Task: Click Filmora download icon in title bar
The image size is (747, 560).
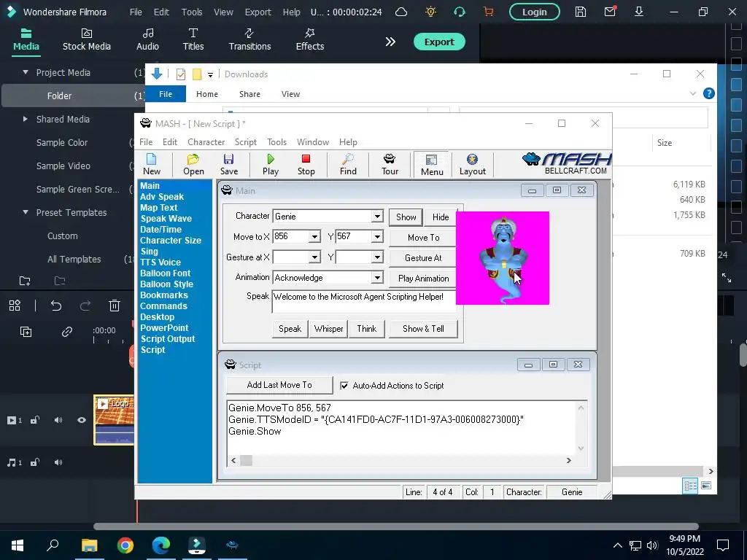Action: coord(639,12)
